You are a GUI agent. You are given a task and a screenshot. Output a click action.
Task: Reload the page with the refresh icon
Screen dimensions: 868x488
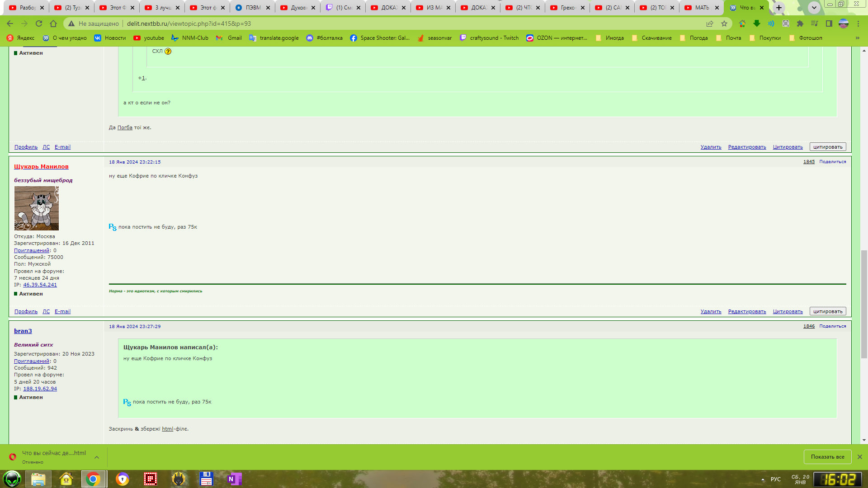point(39,23)
